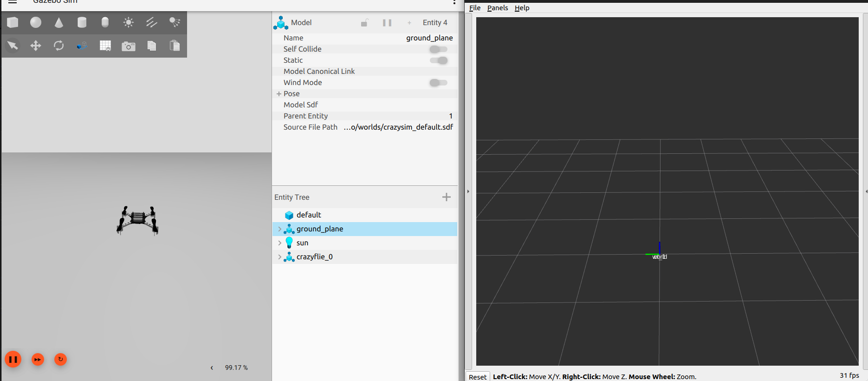Screen dimensions: 868x381
Task: Expand the Pose section
Action: pos(279,94)
